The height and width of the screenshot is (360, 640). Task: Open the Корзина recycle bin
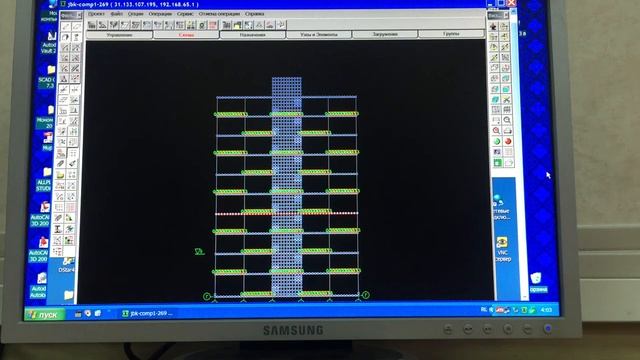(x=538, y=283)
